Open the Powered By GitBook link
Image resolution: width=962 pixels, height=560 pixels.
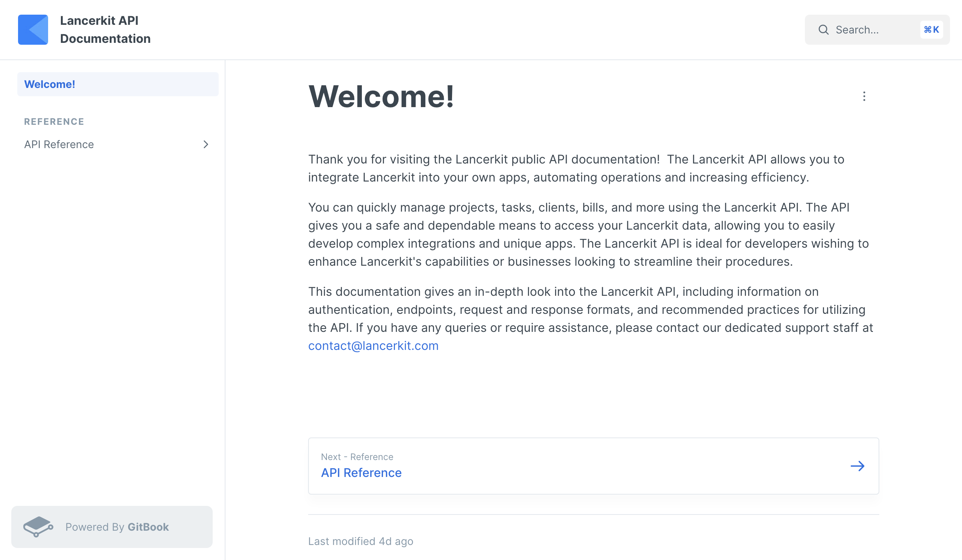(112, 527)
